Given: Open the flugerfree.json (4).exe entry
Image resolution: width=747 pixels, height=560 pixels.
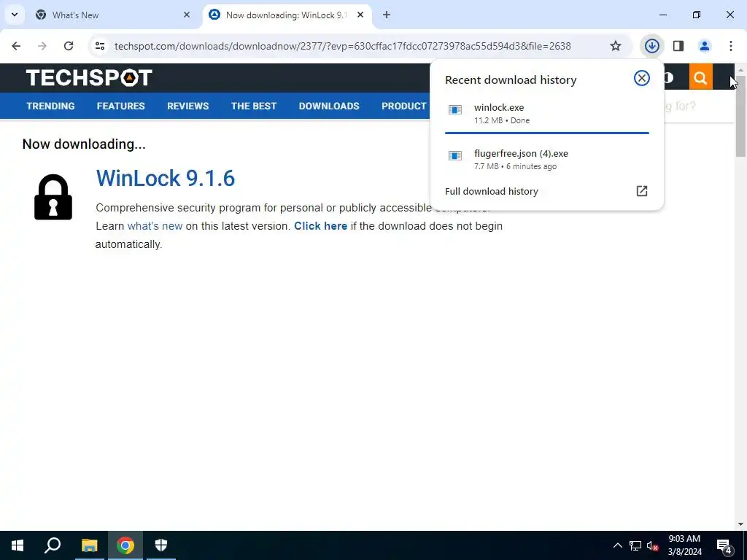Looking at the screenshot, I should click(x=546, y=160).
